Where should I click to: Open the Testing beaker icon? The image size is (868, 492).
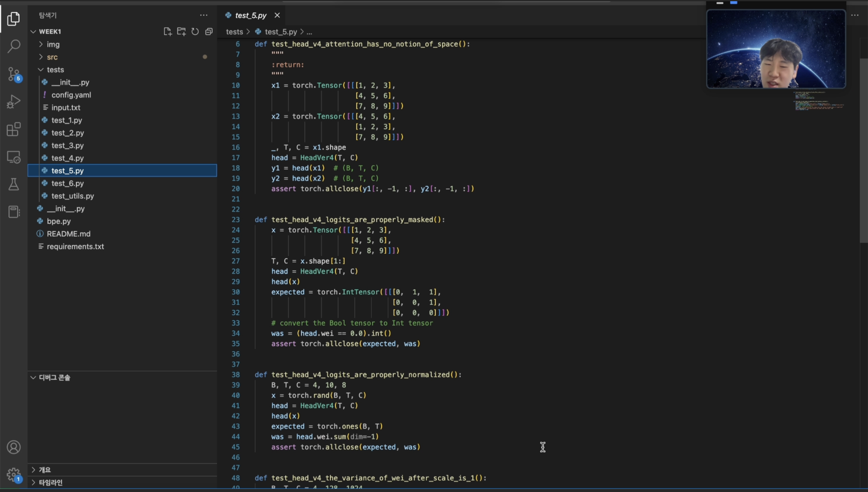pyautogui.click(x=14, y=185)
